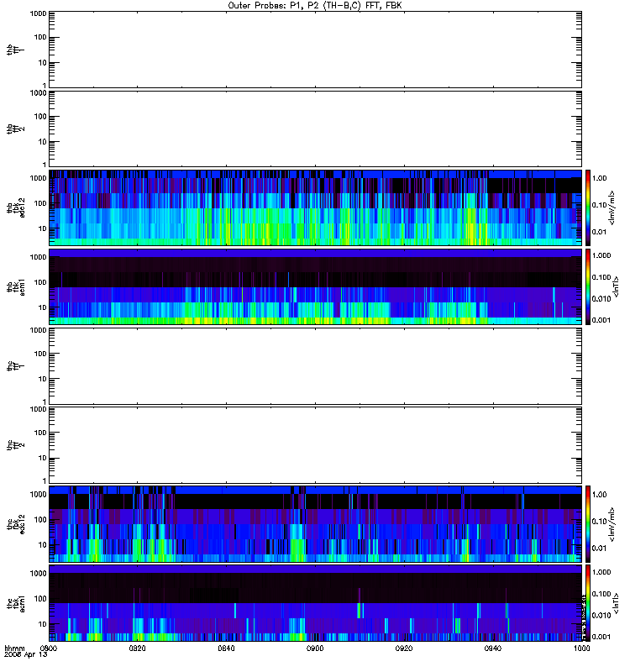
Task: Click the 0.001 tick on thb scm1 color bar
Action: [x=601, y=320]
